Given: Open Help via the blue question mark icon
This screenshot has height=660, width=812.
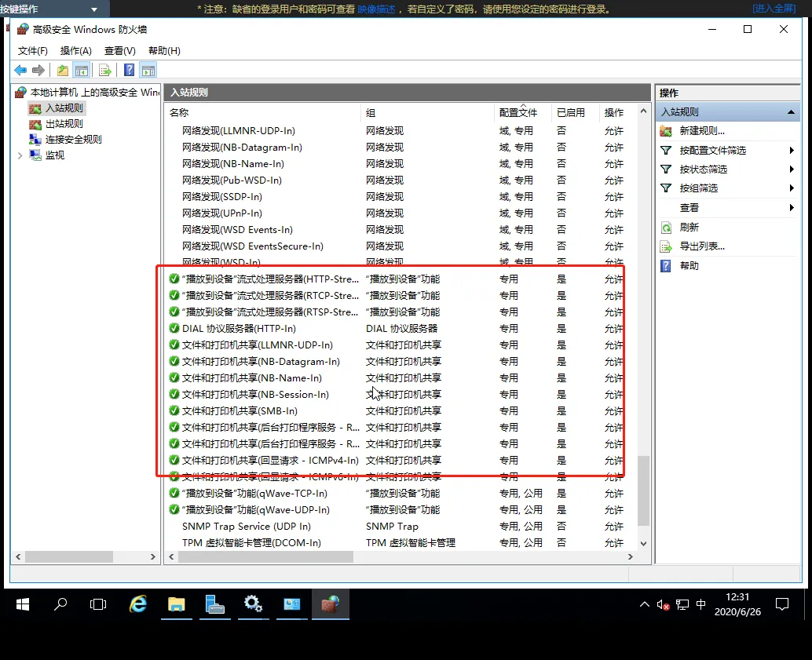Looking at the screenshot, I should (x=130, y=71).
